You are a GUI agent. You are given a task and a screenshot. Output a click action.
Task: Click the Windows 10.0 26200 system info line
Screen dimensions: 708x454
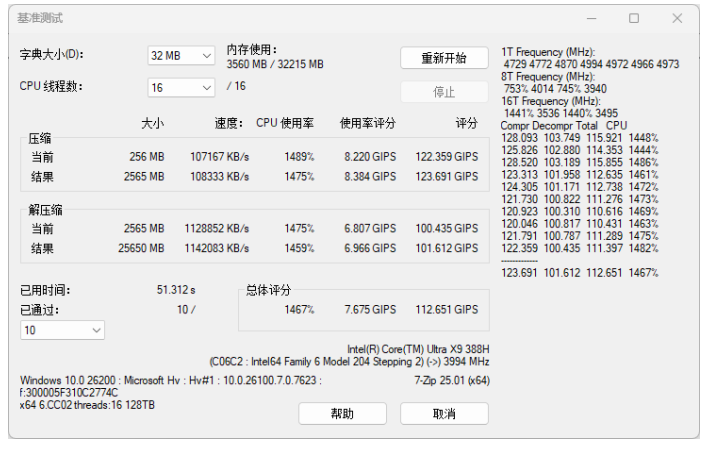pos(170,381)
